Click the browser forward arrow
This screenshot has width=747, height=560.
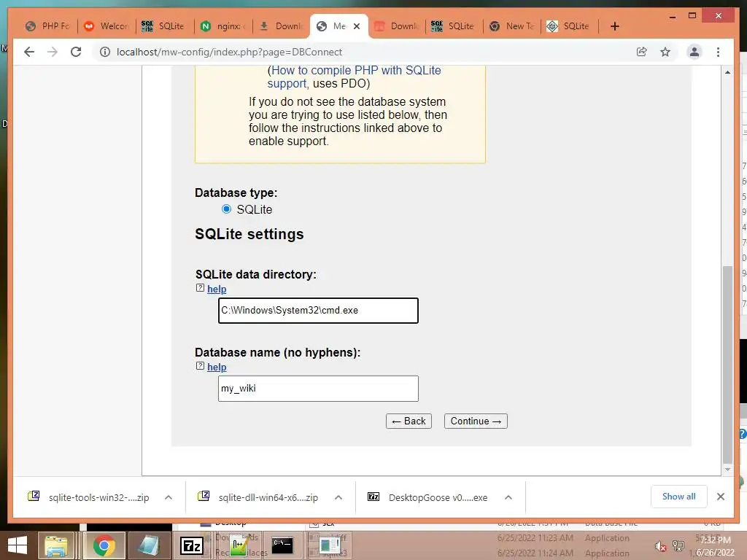(x=53, y=52)
